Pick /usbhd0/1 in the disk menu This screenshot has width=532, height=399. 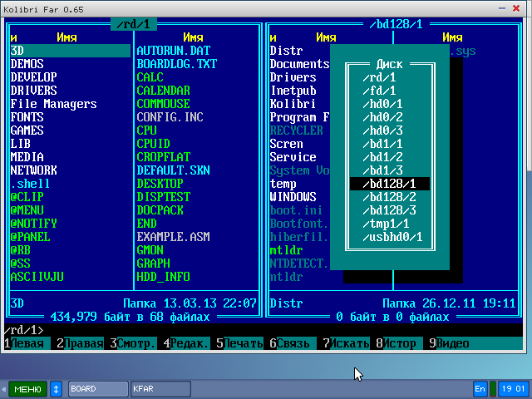tap(392, 237)
